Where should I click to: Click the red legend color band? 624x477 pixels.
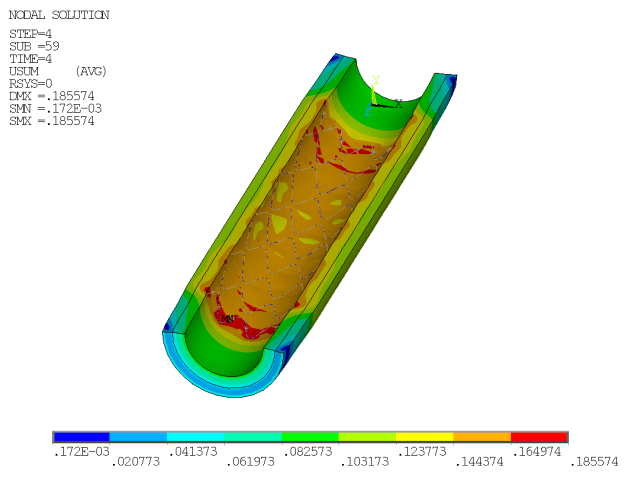[x=539, y=437]
